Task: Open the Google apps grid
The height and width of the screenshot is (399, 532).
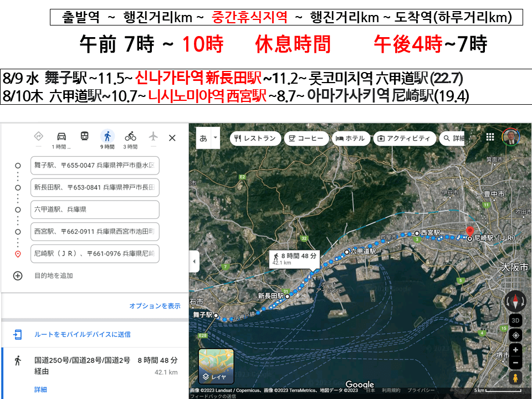Action: pos(490,137)
